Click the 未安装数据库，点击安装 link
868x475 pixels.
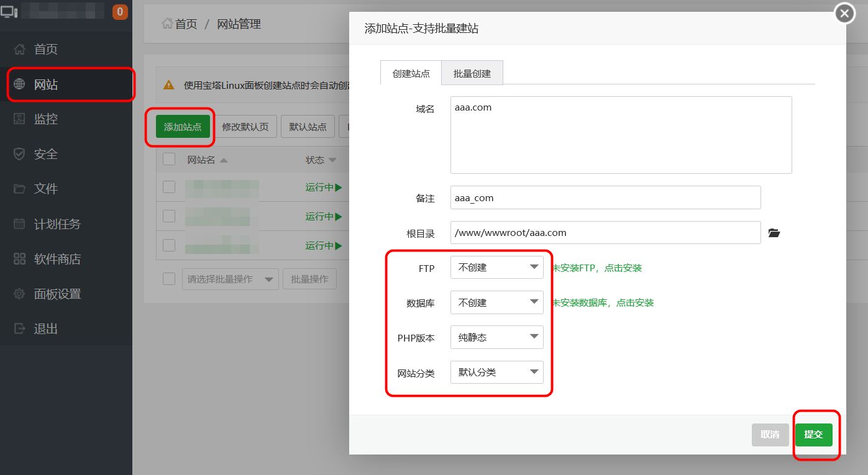(603, 303)
